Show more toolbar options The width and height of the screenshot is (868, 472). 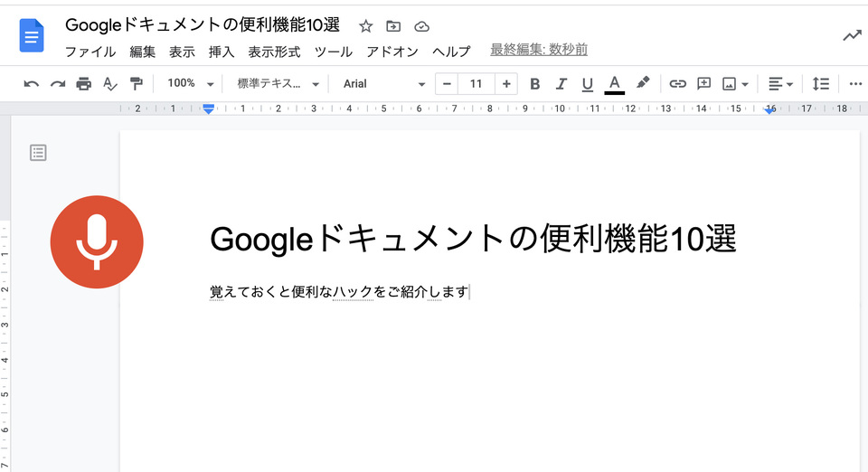pyautogui.click(x=855, y=84)
